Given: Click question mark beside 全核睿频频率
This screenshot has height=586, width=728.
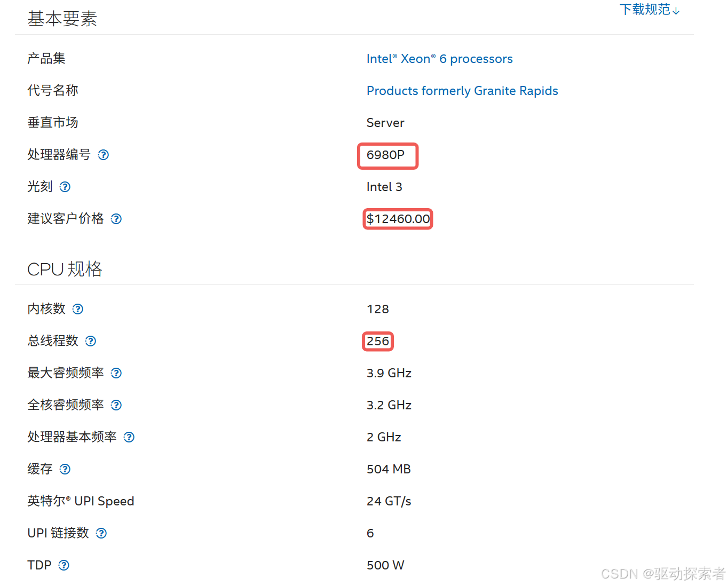Looking at the screenshot, I should pyautogui.click(x=116, y=405).
